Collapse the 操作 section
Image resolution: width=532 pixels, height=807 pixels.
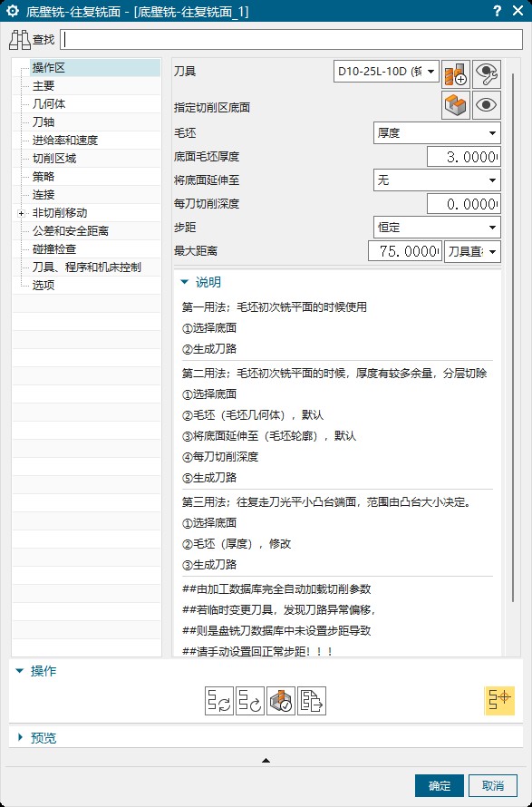[x=20, y=671]
